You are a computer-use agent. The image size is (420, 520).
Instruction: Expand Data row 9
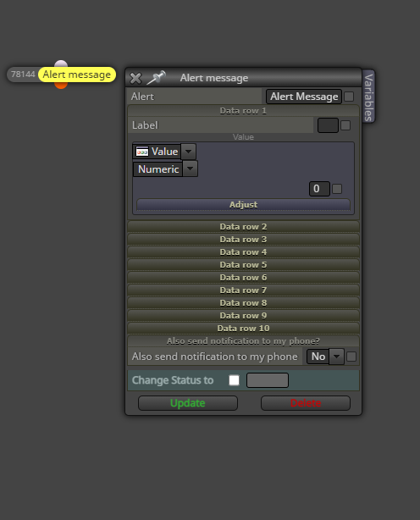tap(243, 315)
